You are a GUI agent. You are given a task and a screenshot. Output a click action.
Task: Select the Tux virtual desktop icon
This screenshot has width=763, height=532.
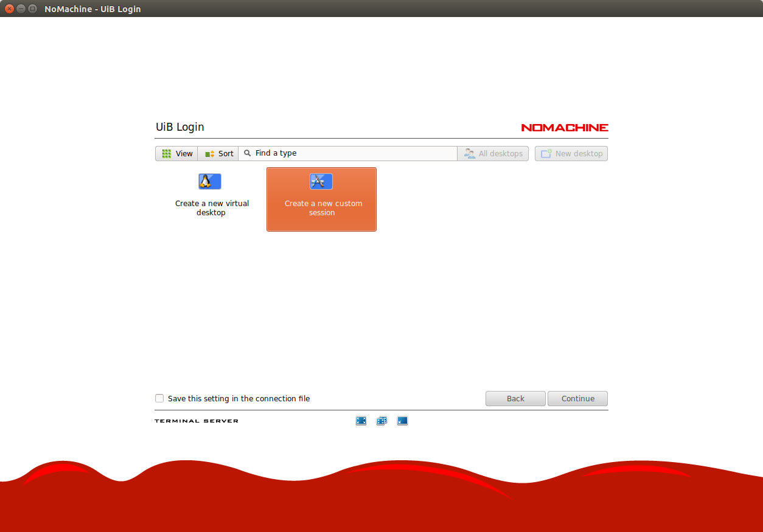tap(210, 181)
